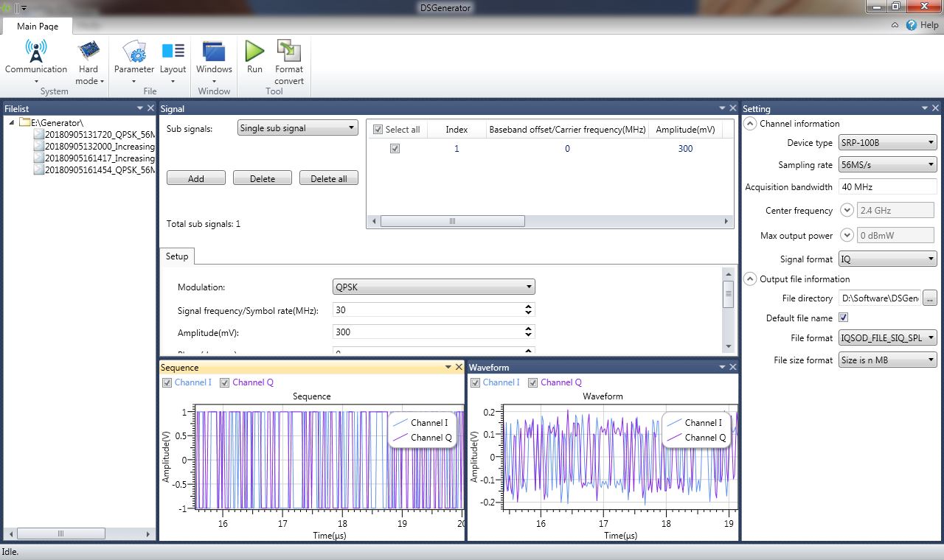Open the Communication antenna icon
Screen dimensions: 944x560
point(36,51)
